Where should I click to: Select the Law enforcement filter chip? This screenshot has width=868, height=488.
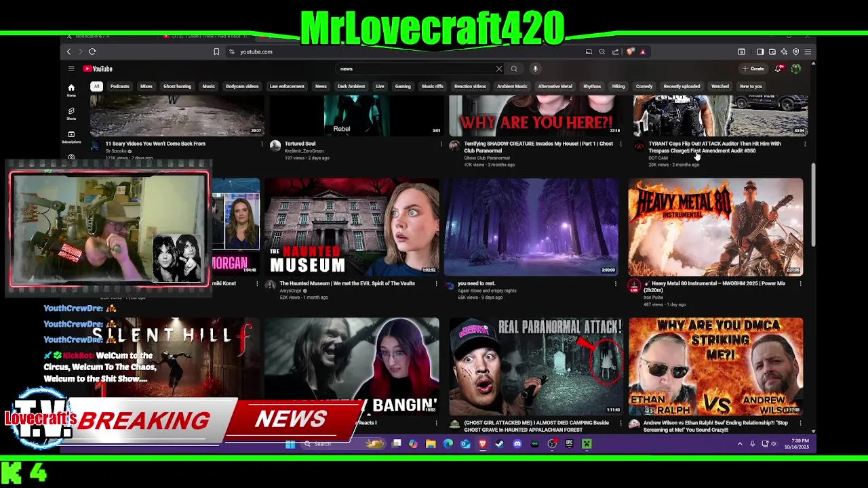pos(287,86)
